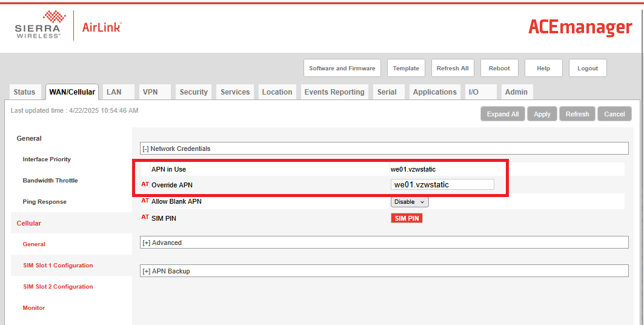This screenshot has height=325, width=644.
Task: Click AT icon beside SIM PIN
Action: pyautogui.click(x=145, y=217)
